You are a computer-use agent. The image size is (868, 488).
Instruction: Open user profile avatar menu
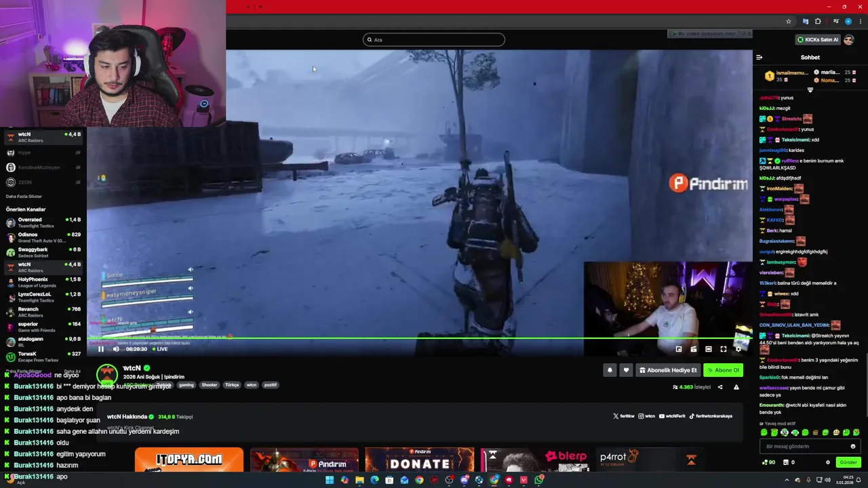(849, 39)
